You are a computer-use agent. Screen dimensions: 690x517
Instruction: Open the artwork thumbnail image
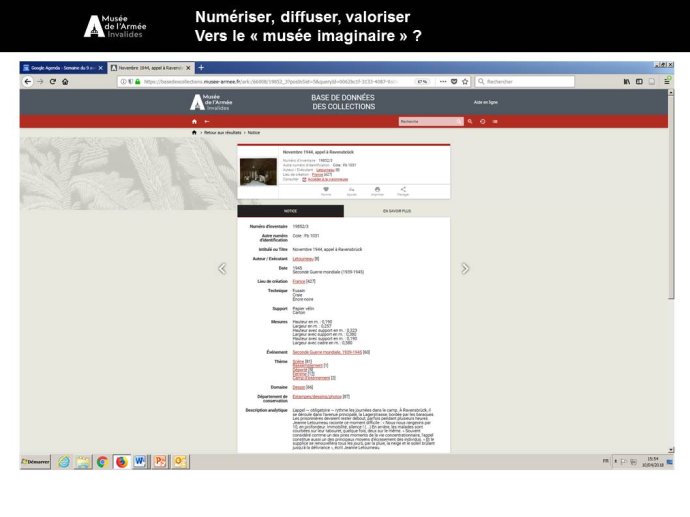point(258,172)
